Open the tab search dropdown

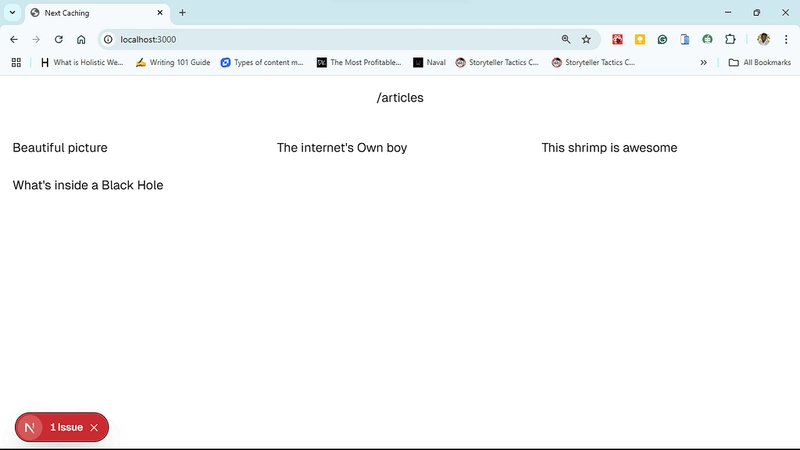pyautogui.click(x=12, y=13)
